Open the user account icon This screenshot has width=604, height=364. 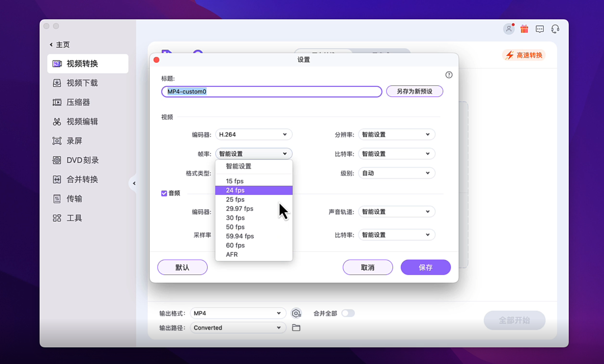coord(508,29)
